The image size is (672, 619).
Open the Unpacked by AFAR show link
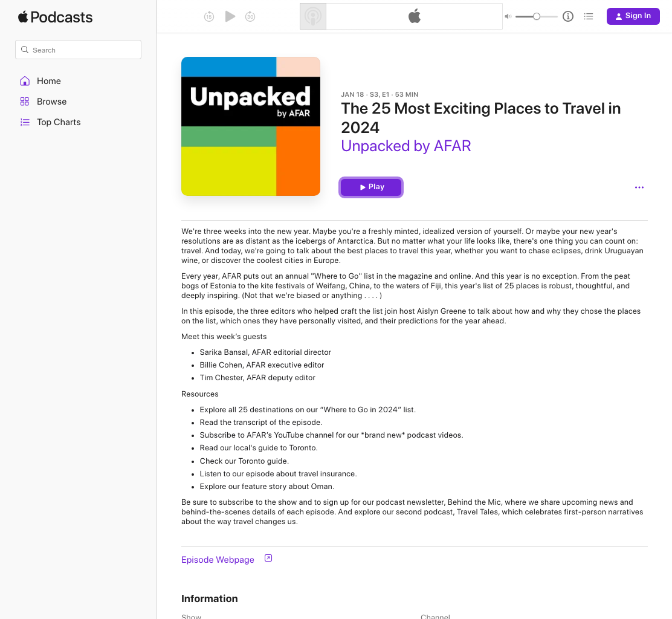(406, 146)
